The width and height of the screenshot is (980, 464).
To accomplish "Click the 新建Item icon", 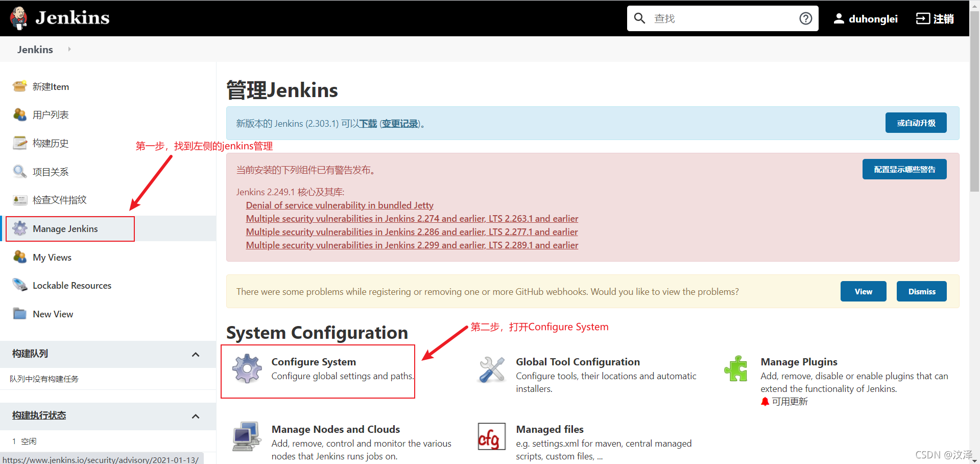I will (x=20, y=86).
